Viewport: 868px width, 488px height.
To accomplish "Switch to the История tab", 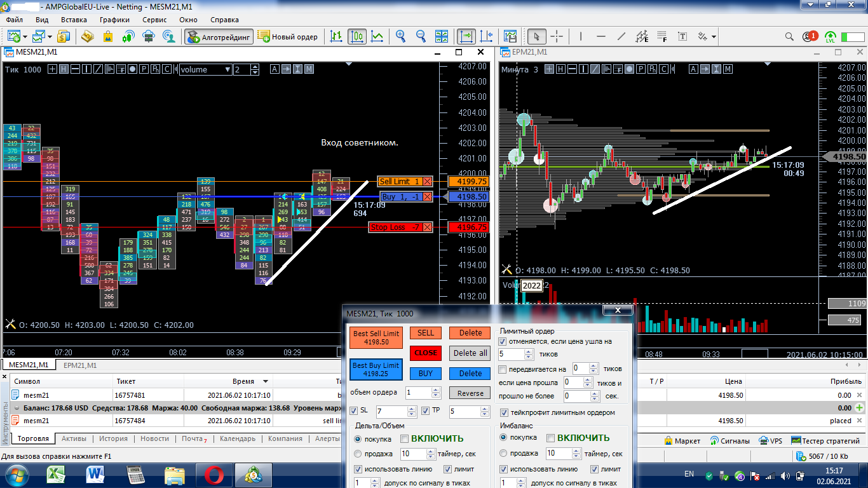I will click(x=113, y=438).
